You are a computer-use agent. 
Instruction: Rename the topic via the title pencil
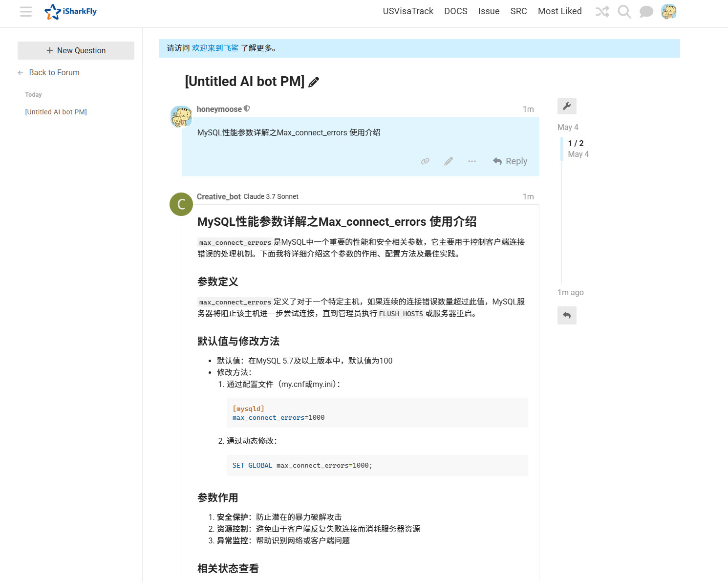[314, 82]
